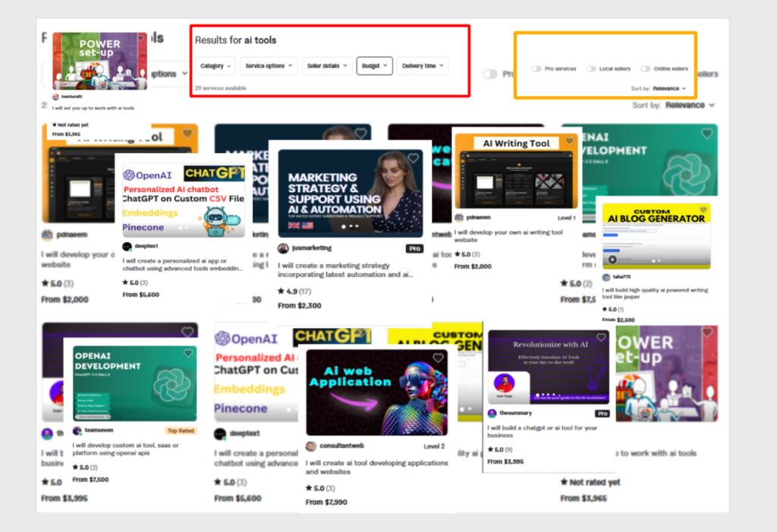Open the Ai web Application thumbnail image

pos(376,392)
